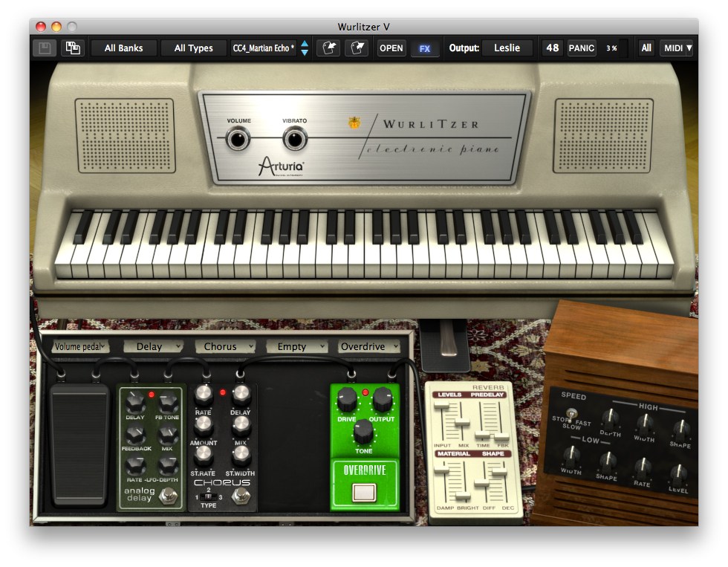
Task: Click the Vibrato knob on the piano panel
Action: [295, 139]
